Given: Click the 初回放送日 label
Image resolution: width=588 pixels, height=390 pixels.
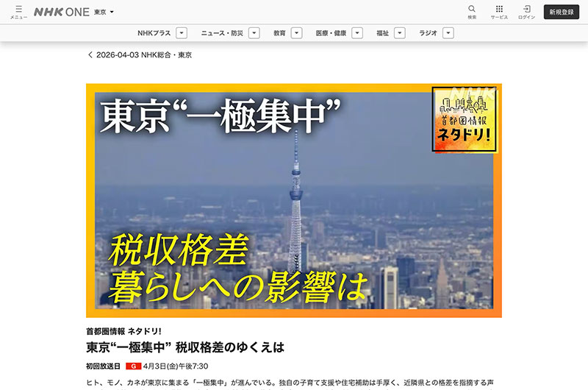Looking at the screenshot, I should [x=103, y=366].
